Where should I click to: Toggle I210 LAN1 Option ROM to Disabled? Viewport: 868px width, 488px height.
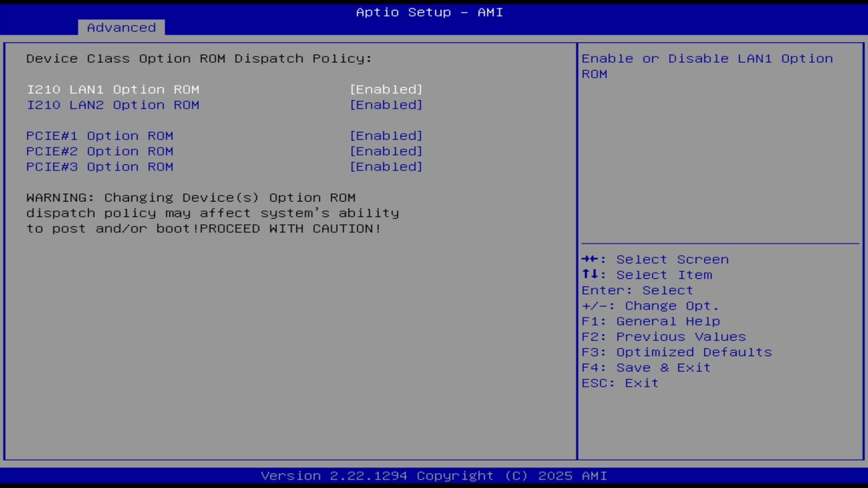coord(386,89)
